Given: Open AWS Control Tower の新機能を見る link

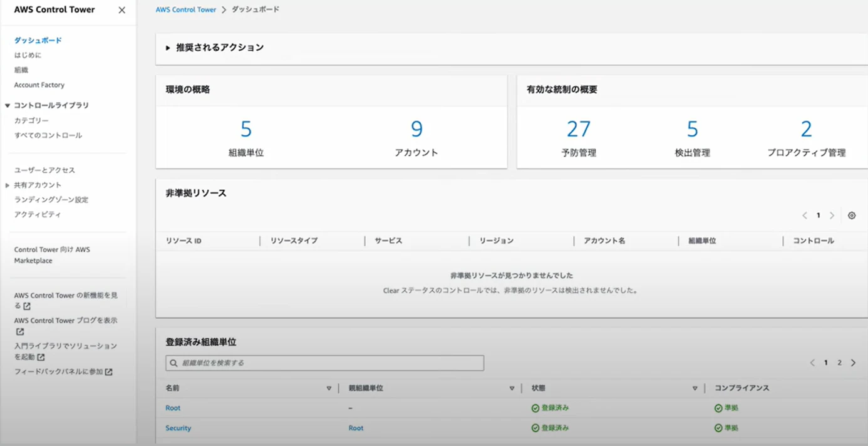Looking at the screenshot, I should (x=66, y=300).
